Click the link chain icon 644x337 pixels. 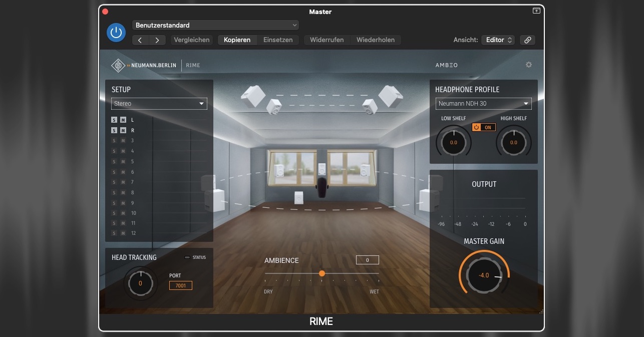point(527,40)
